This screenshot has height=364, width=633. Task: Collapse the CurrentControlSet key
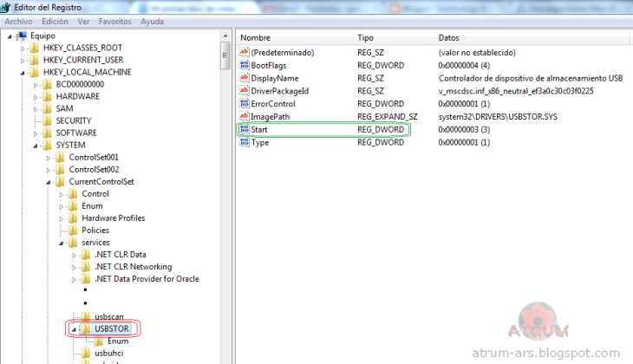click(48, 182)
